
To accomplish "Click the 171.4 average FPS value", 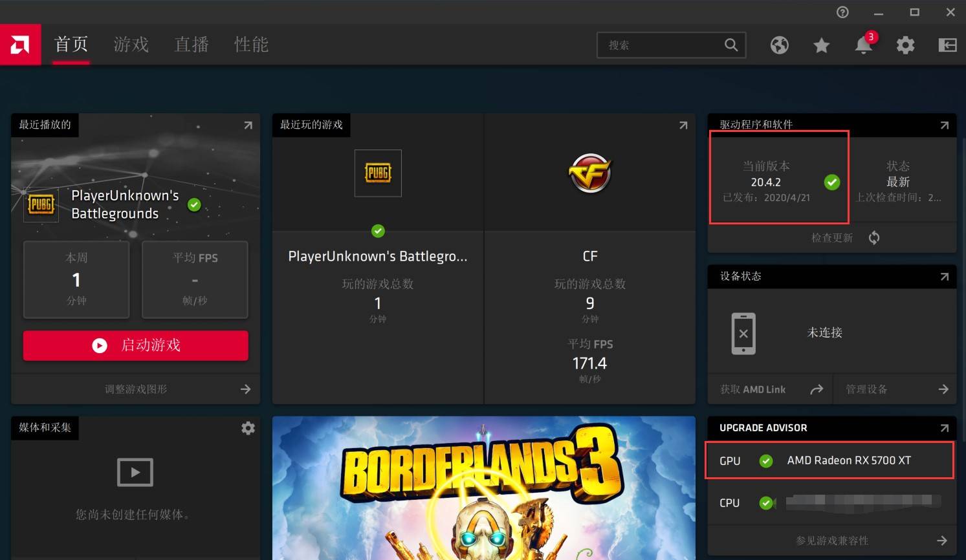I will (x=589, y=363).
